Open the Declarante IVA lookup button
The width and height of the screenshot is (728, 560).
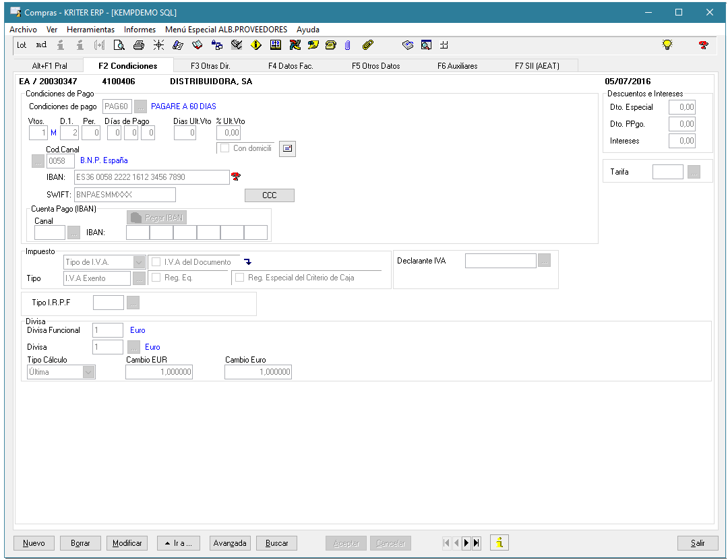tap(544, 261)
